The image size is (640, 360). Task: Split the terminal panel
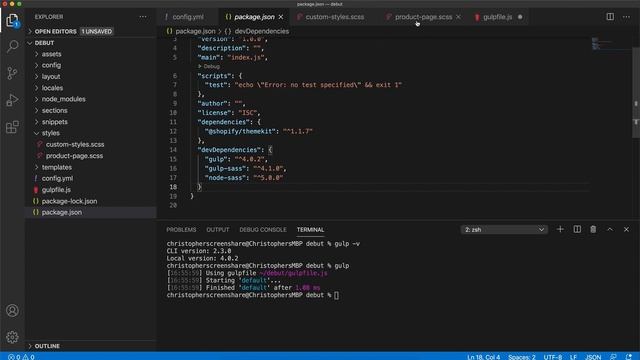pyautogui.click(x=577, y=229)
